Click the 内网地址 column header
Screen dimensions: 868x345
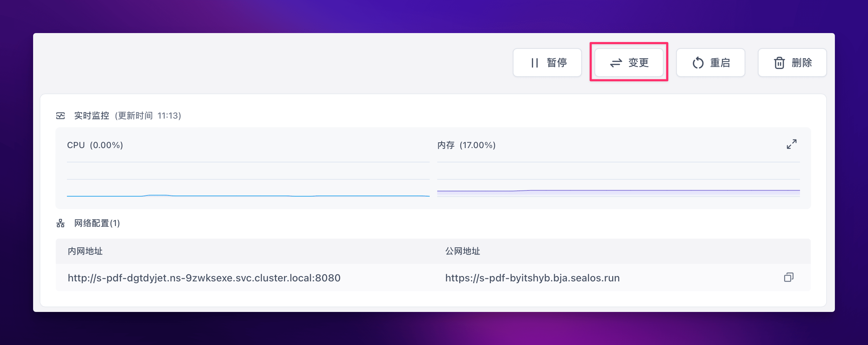point(85,251)
